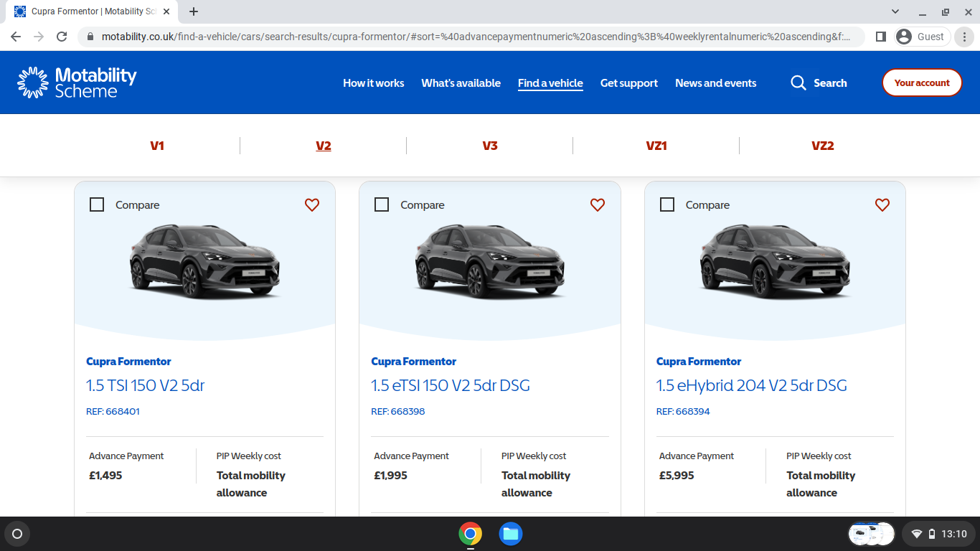Open the 1.5 eTSI 150 V2 5dr DSG link
Screen dimensions: 980x551
[x=451, y=385]
